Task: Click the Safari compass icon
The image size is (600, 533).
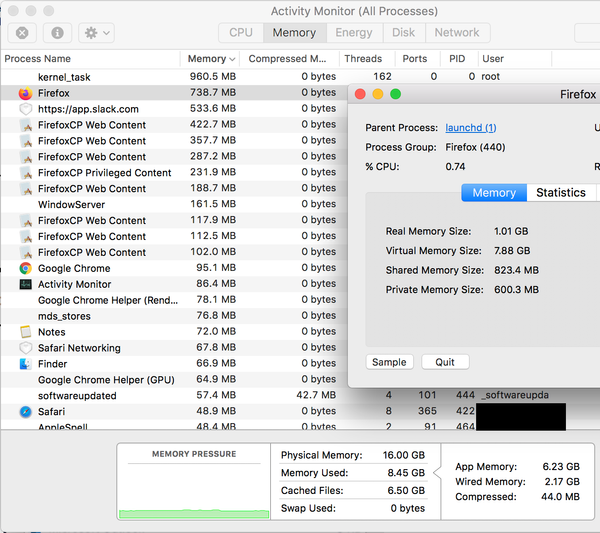Action: pyautogui.click(x=26, y=412)
